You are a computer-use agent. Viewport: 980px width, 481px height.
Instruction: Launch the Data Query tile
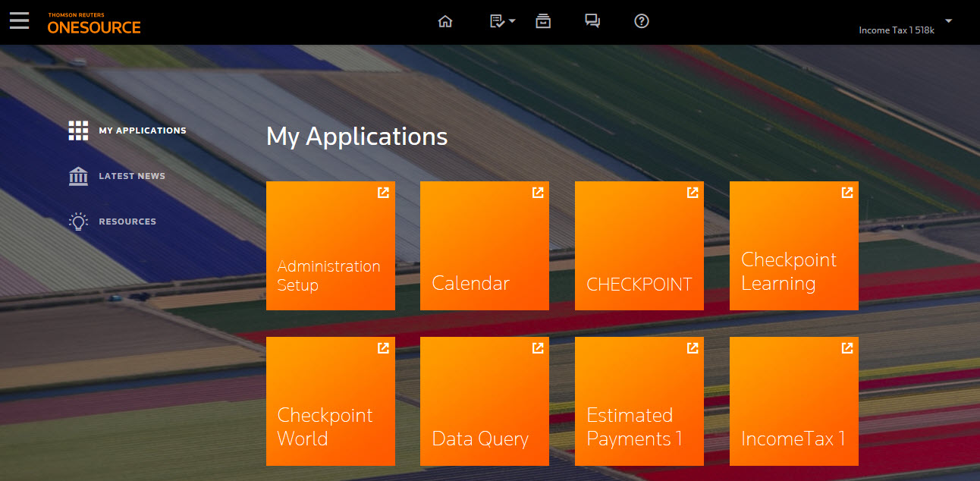[x=485, y=401]
